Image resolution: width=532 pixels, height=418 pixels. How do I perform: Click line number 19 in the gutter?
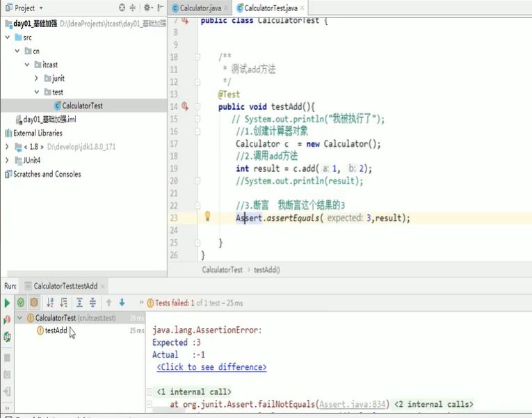[174, 168]
